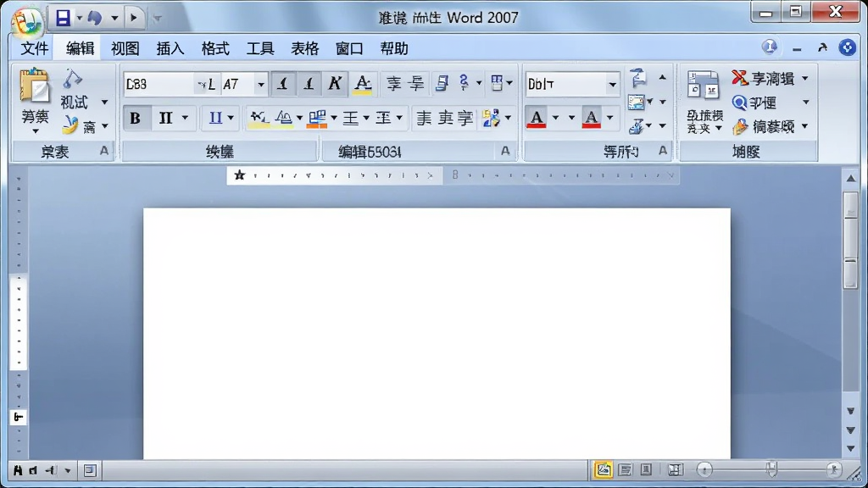Screen dimensions: 868x488
Task: Toggle the slanted K button
Action: click(x=335, y=84)
